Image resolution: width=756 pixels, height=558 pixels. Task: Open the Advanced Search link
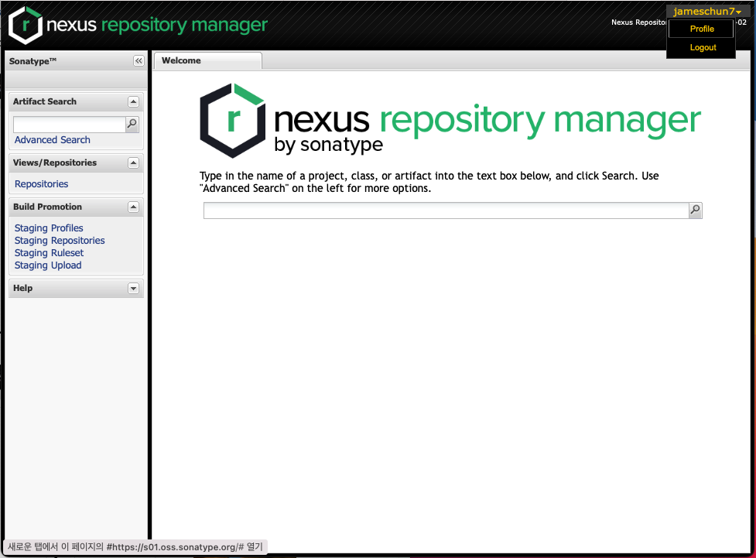coord(52,140)
